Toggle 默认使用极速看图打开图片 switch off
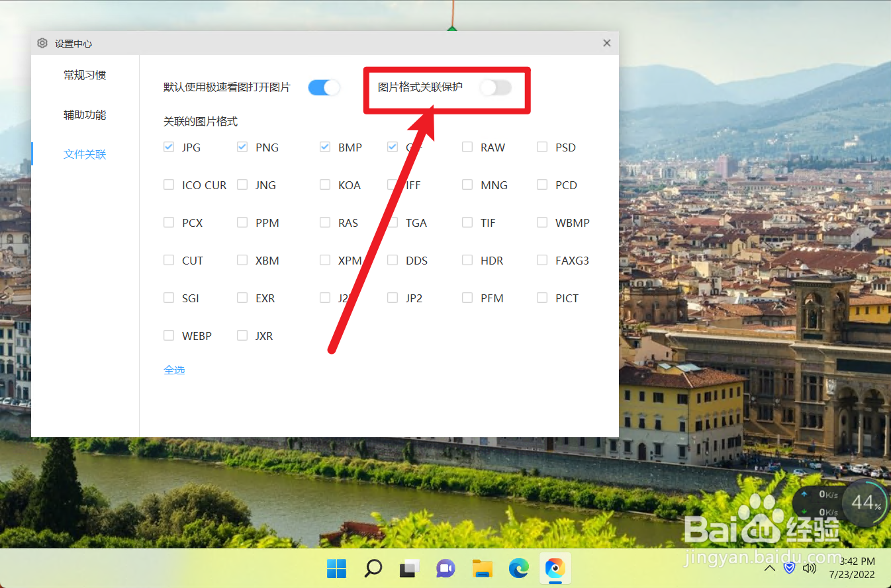 point(324,87)
